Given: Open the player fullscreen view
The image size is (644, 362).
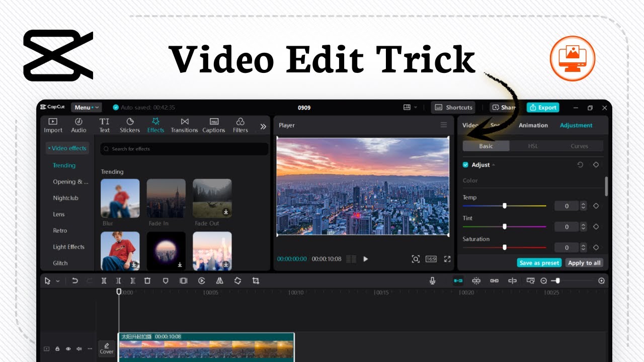Looking at the screenshot, I should pyautogui.click(x=447, y=259).
